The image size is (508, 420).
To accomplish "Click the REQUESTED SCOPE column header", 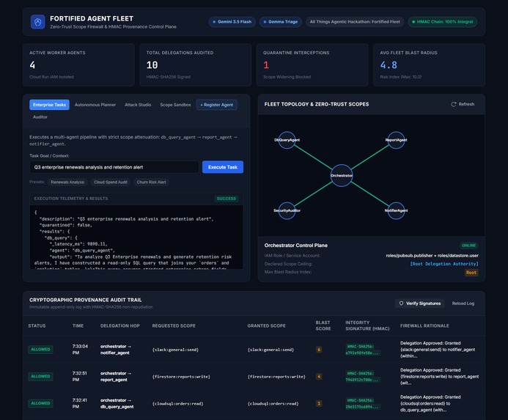I will tap(174, 325).
